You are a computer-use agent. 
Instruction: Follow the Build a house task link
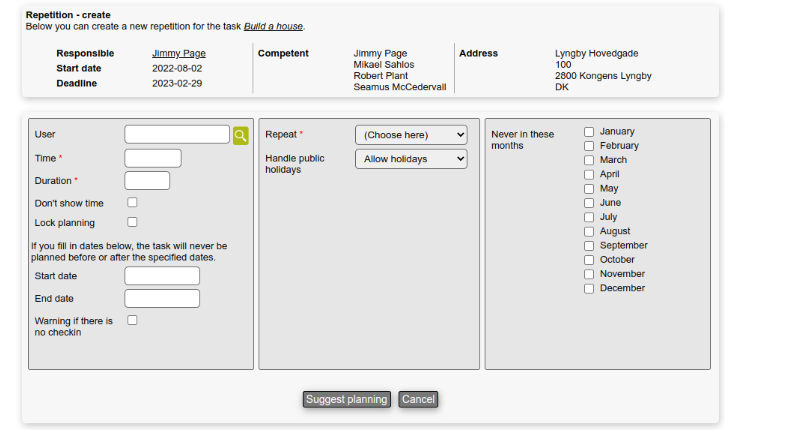[273, 26]
